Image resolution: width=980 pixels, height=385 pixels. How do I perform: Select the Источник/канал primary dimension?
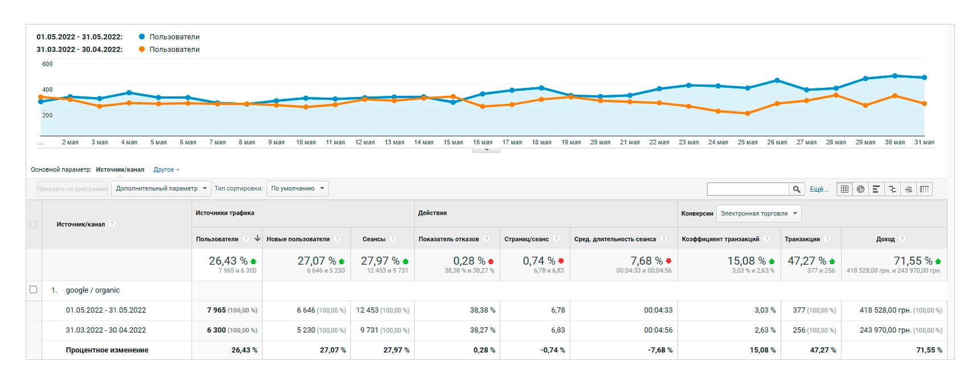[x=120, y=169]
